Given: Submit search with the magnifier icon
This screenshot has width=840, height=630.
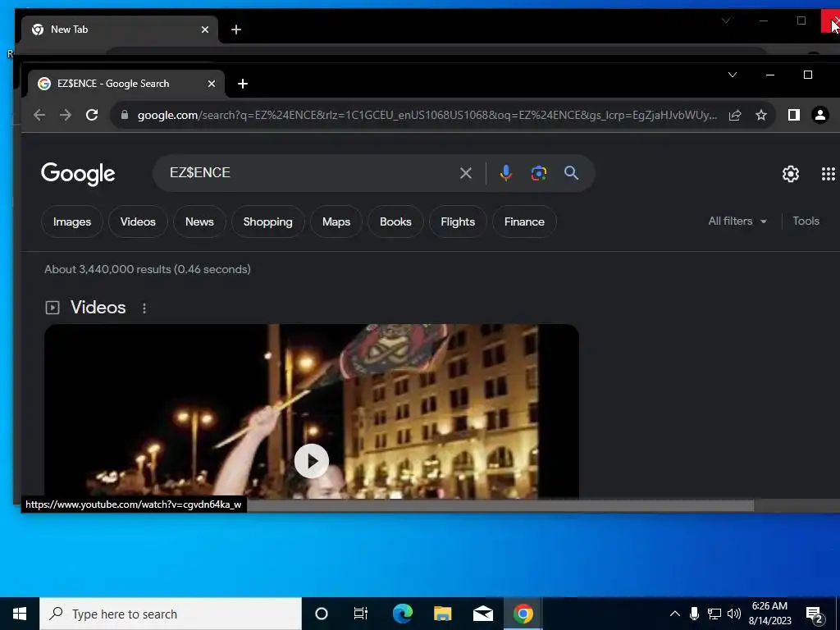Looking at the screenshot, I should (571, 173).
